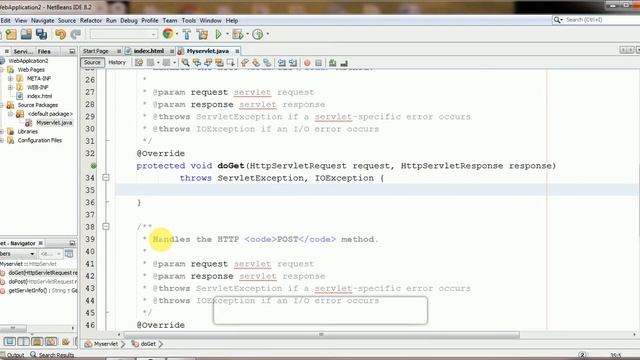Click the New Project toolbar icon
Screen dimensions: 640x360
tap(11, 35)
